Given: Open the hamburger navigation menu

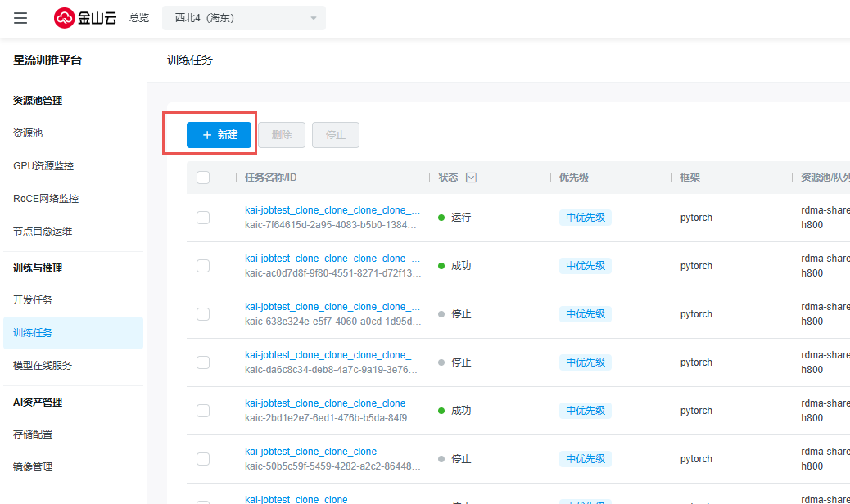Looking at the screenshot, I should click(x=20, y=18).
